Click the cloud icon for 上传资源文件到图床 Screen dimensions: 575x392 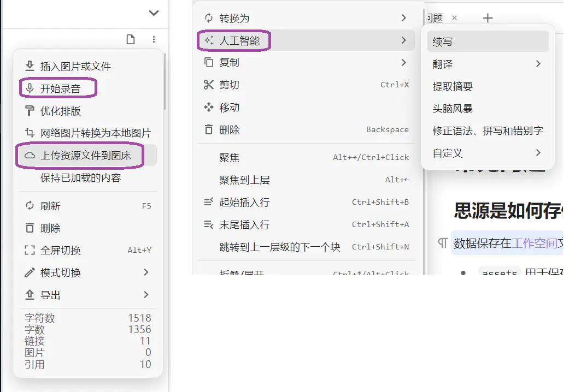click(30, 156)
